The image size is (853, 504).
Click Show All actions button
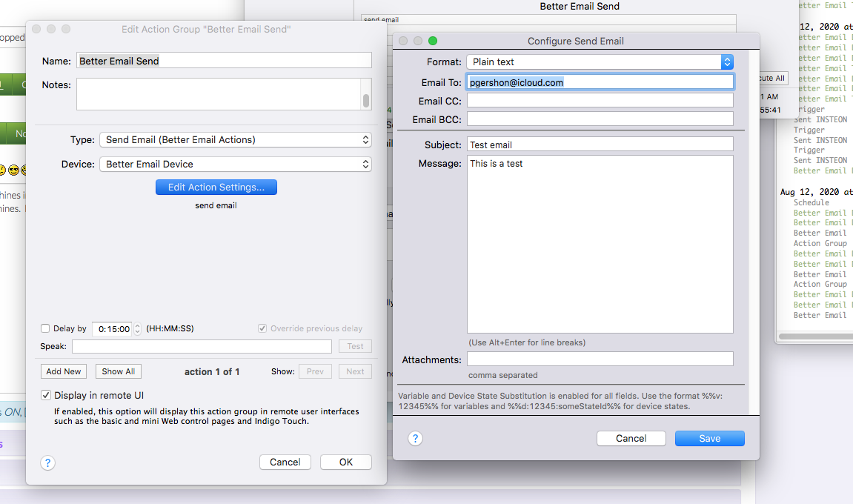119,371
